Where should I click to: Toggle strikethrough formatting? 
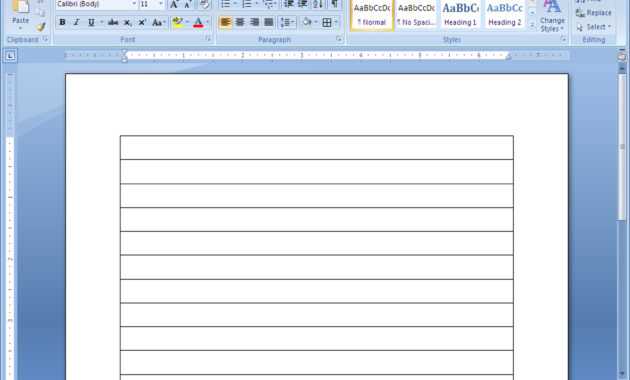113,22
